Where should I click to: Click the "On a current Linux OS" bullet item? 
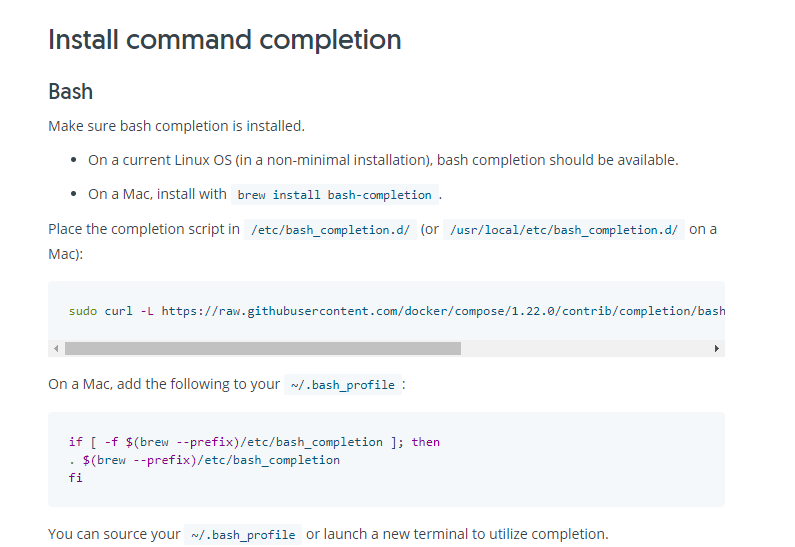coord(383,160)
